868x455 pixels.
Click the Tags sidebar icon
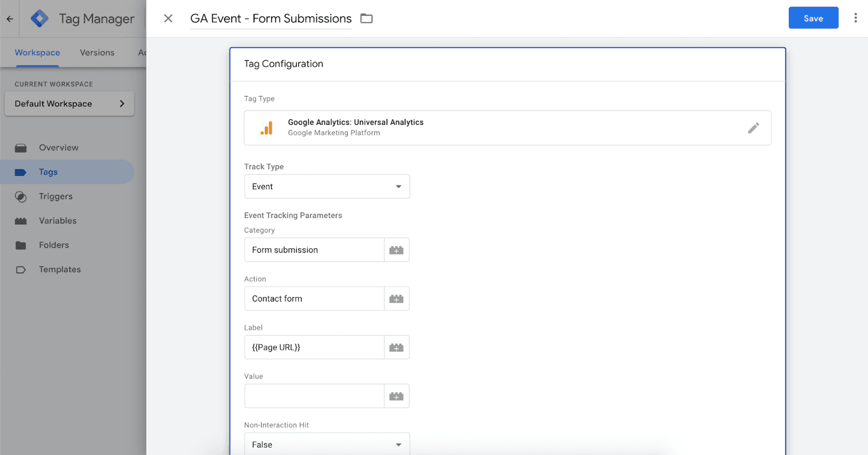pos(21,172)
